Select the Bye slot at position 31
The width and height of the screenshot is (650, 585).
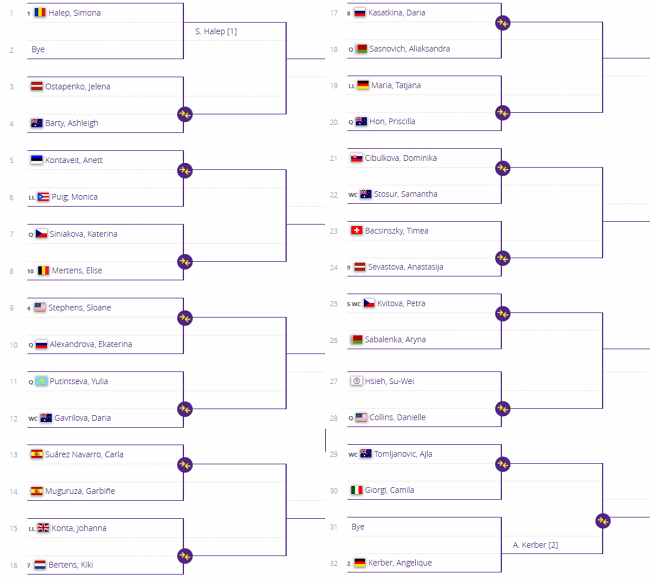click(x=359, y=526)
